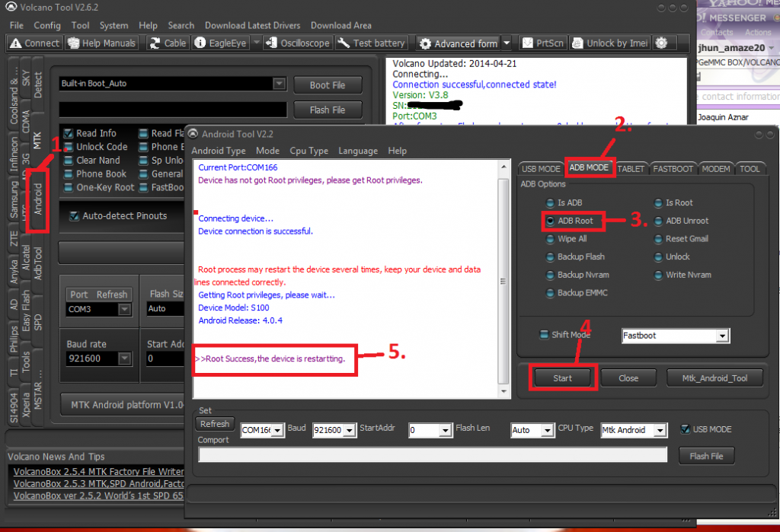Run Test battery from toolbar
Screen dimensions: 780x532
point(371,43)
